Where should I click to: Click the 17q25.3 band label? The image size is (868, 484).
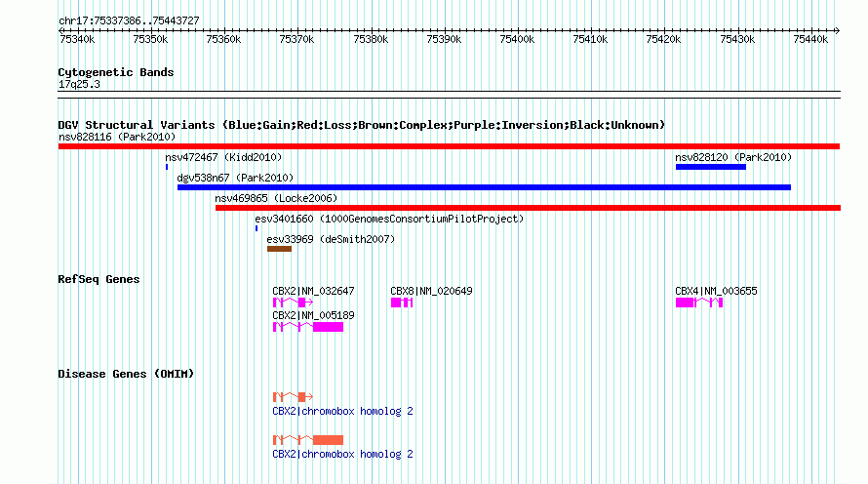79,84
